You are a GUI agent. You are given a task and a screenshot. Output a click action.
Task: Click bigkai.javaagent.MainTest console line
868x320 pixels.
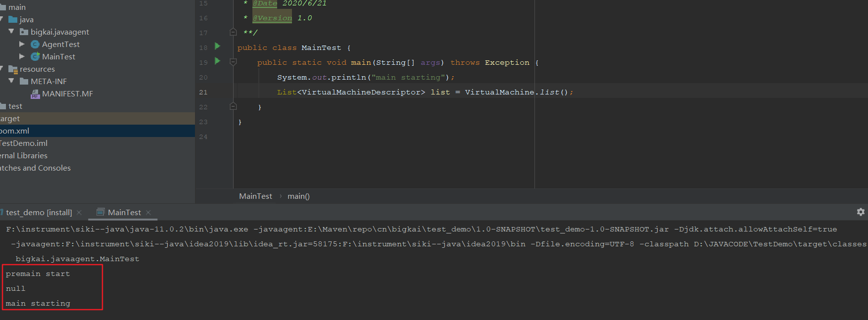click(x=77, y=259)
